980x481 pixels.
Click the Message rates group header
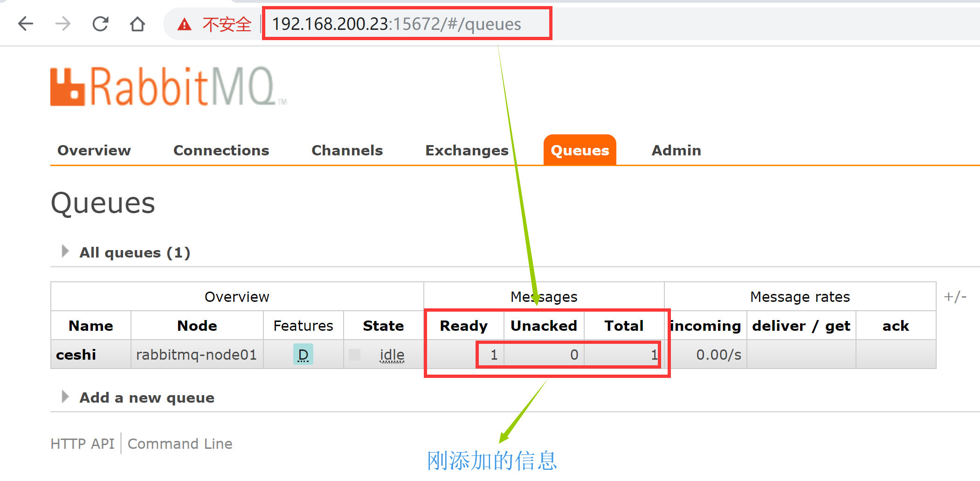[800, 297]
